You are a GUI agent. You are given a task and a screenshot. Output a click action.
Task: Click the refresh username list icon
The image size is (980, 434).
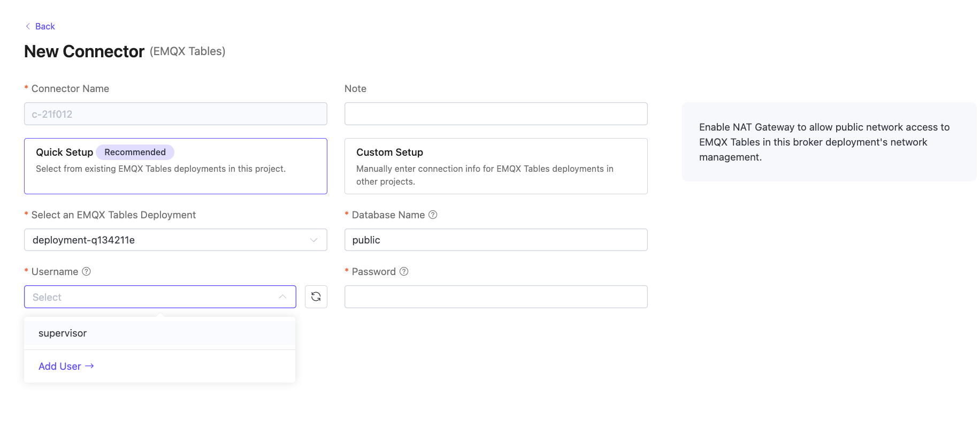coord(316,296)
